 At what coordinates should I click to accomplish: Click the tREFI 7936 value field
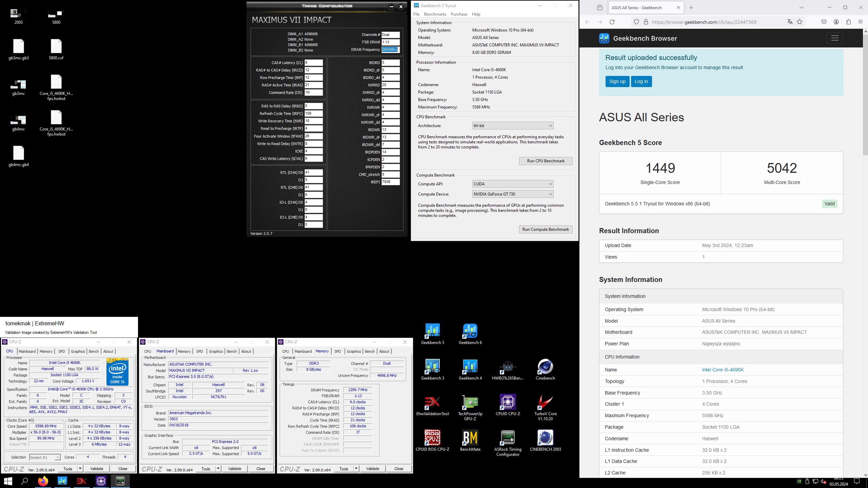pyautogui.click(x=390, y=182)
